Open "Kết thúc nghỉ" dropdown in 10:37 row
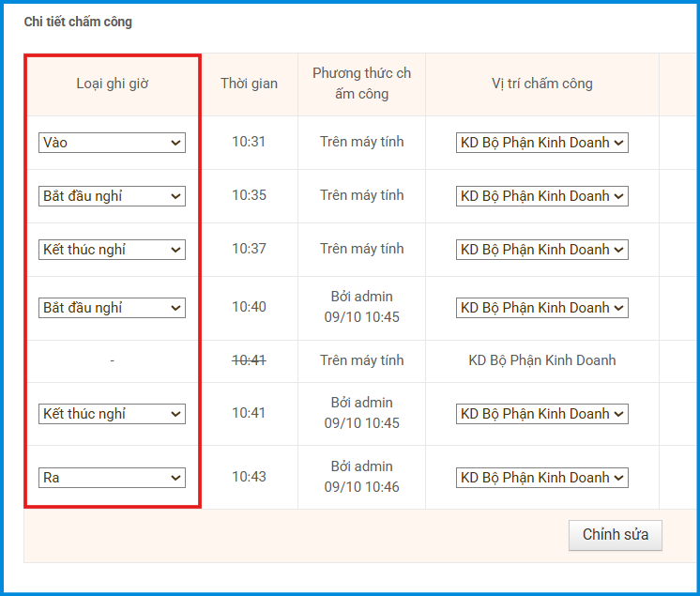This screenshot has height=596, width=700. pos(112,250)
